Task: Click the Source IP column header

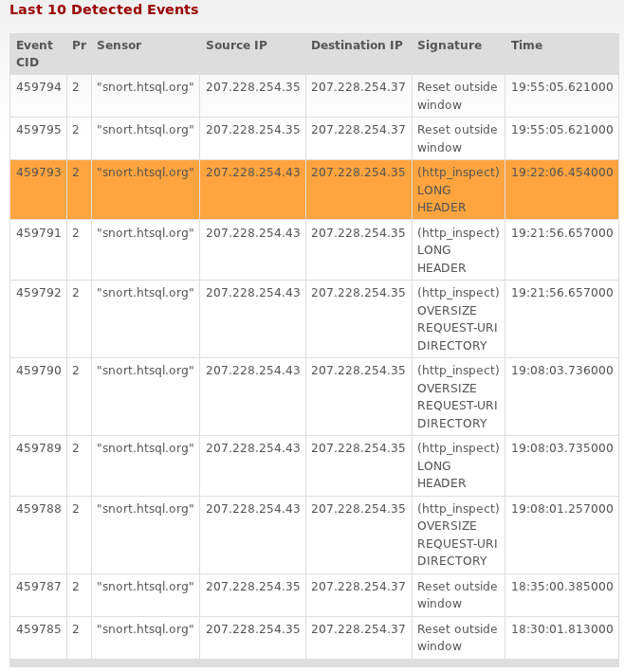Action: click(x=236, y=45)
